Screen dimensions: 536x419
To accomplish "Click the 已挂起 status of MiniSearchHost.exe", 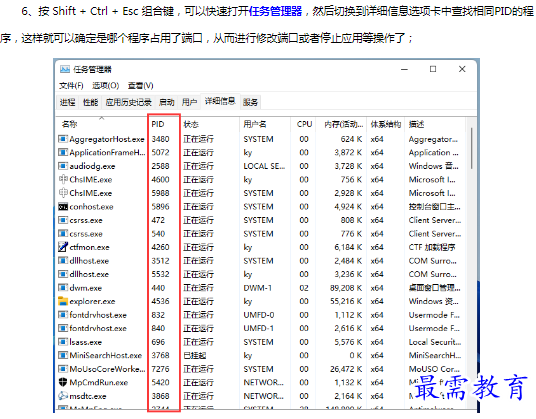I will tap(195, 356).
